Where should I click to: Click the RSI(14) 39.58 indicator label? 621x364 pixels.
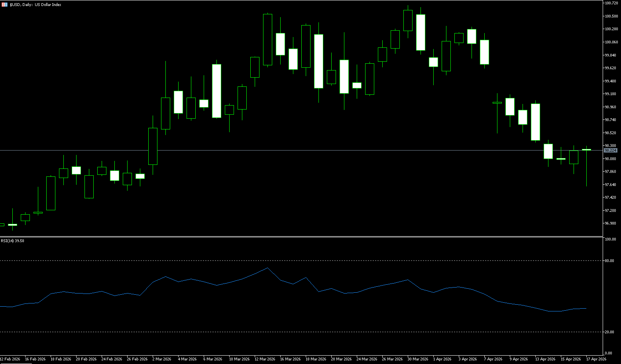(12, 241)
